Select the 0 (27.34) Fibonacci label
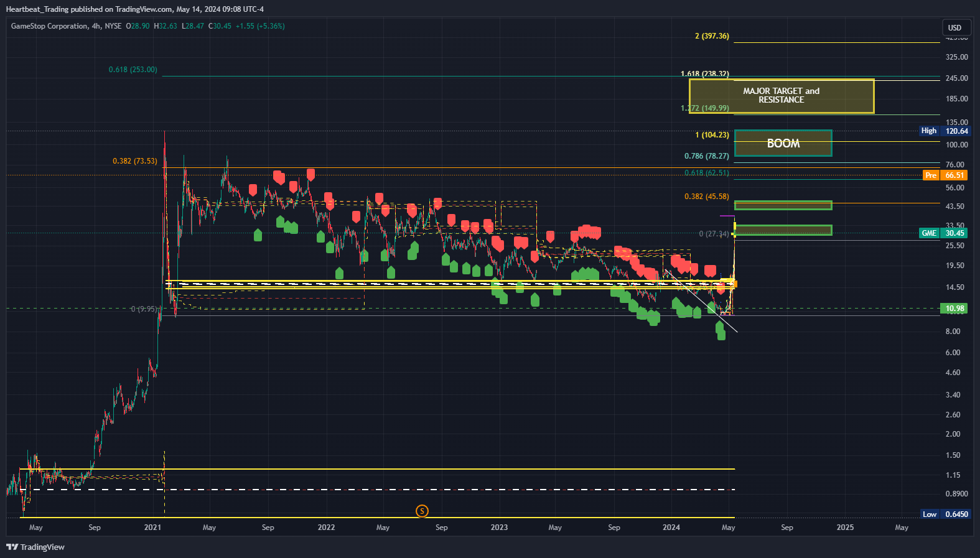 [x=714, y=234]
